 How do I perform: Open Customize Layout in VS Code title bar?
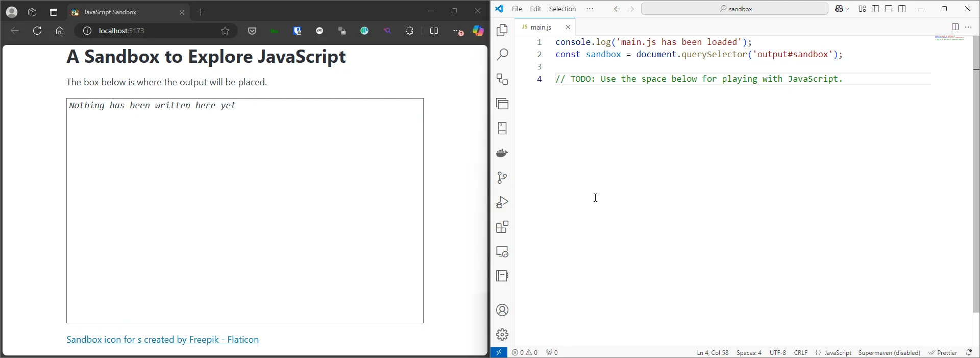point(862,9)
